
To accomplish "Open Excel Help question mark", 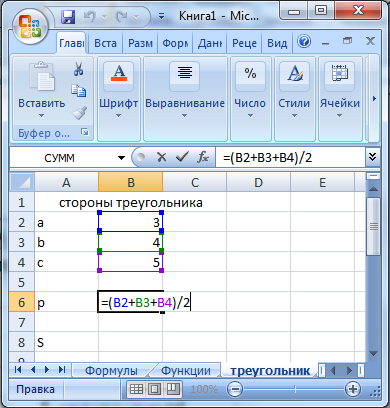I will (304, 42).
